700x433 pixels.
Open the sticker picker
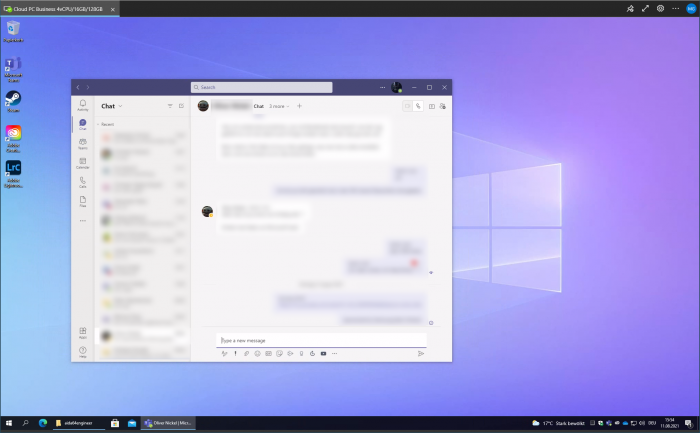[279, 354]
